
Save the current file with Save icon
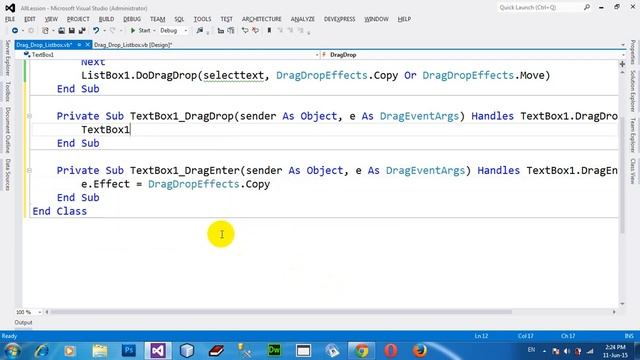(x=71, y=31)
